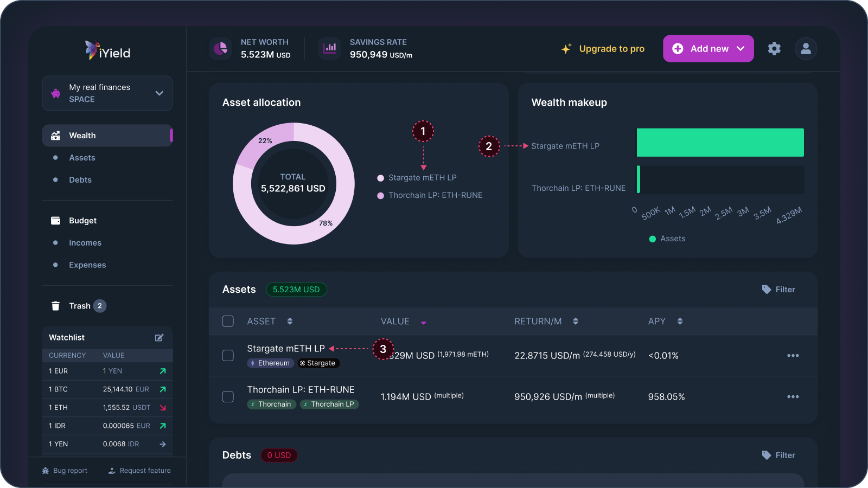Click the Net Worth pie chart icon
Viewport: 868px width, 488px height.
220,48
